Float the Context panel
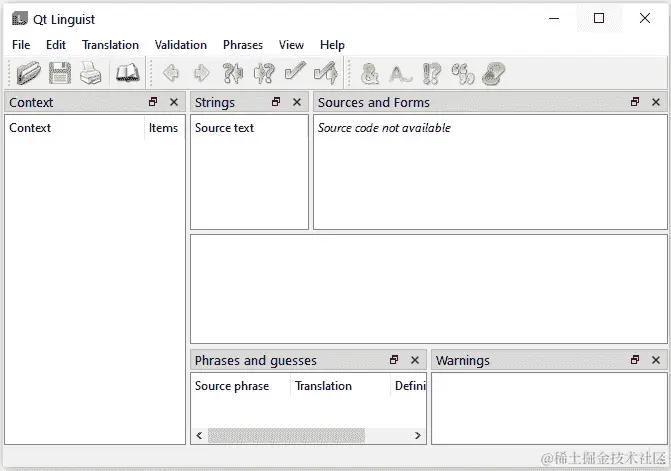 point(153,102)
